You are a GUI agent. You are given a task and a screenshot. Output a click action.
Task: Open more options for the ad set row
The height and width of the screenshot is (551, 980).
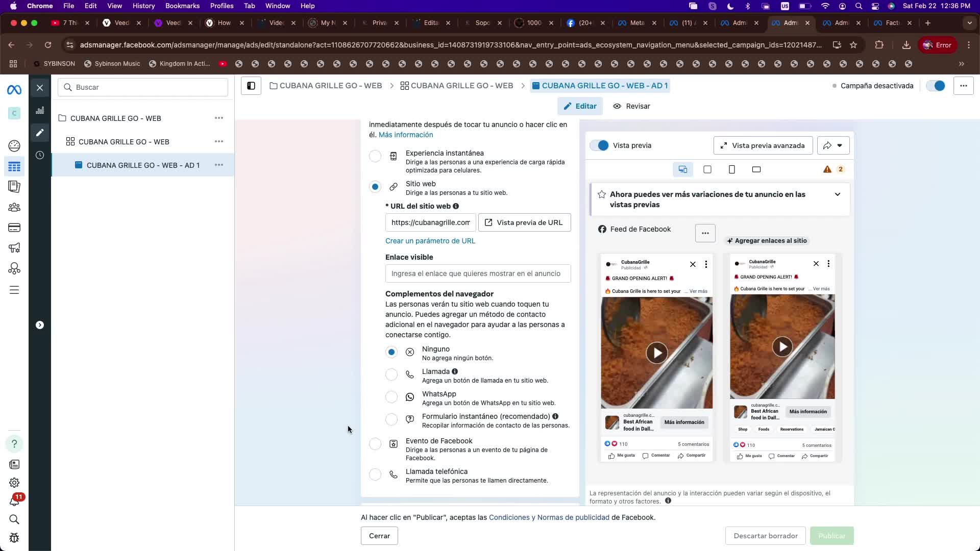(x=219, y=141)
